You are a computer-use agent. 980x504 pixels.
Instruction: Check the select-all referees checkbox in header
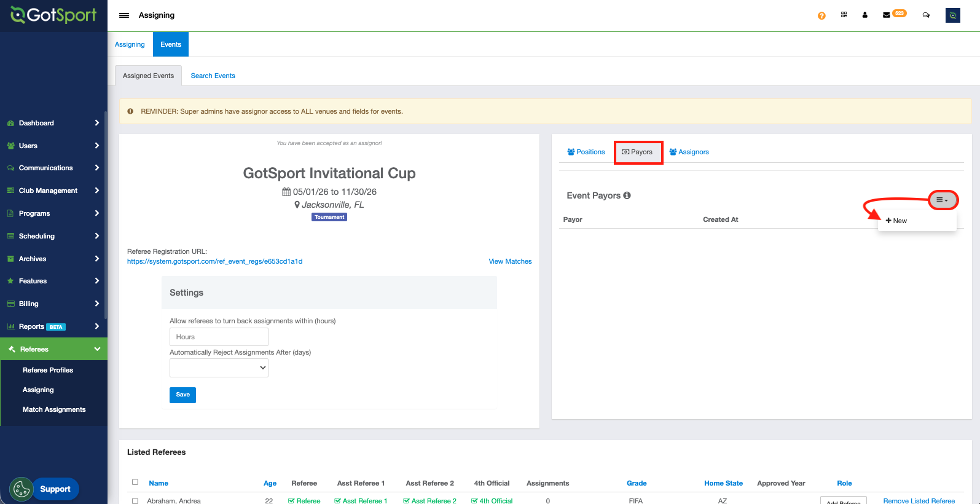(135, 482)
